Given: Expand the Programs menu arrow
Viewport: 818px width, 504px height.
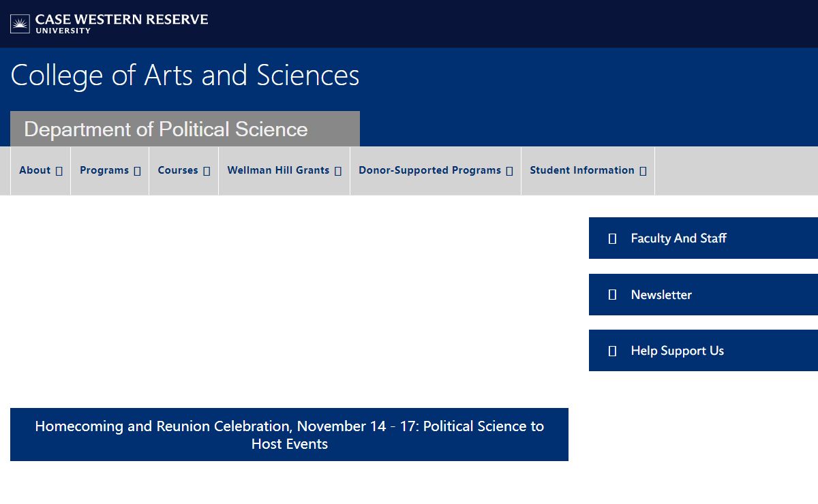Looking at the screenshot, I should click(x=137, y=171).
